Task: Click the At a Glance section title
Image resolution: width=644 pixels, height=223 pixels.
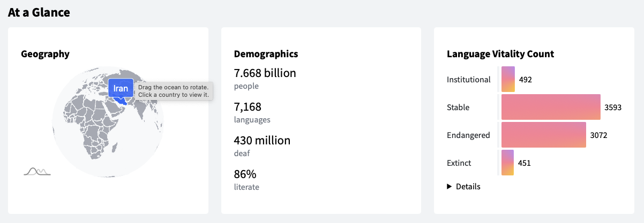Action: 39,12
